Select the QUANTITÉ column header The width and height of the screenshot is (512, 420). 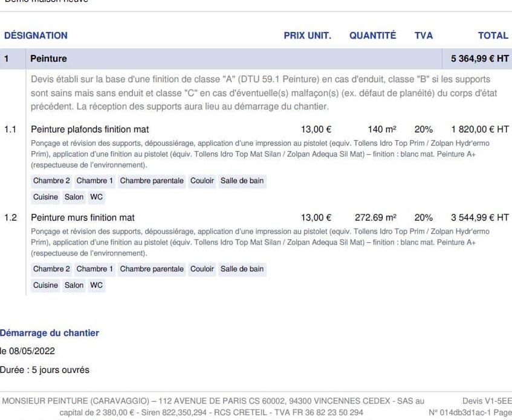click(x=372, y=36)
